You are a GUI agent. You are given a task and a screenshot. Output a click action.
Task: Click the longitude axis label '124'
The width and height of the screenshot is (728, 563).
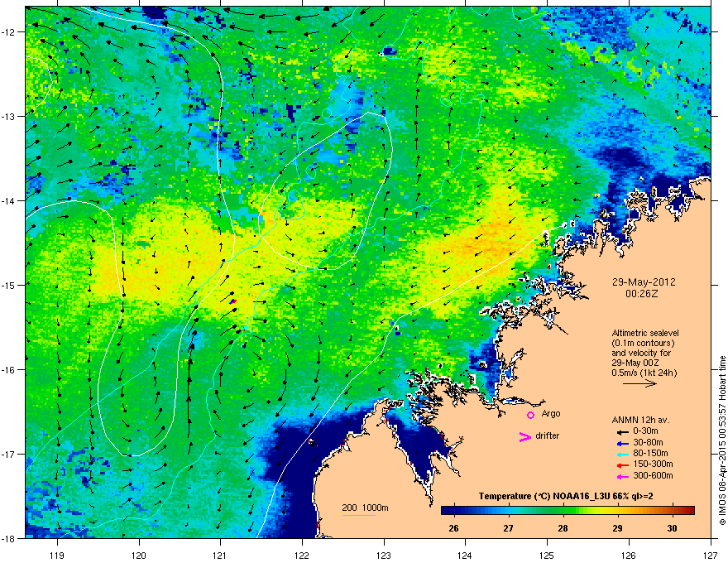point(465,555)
